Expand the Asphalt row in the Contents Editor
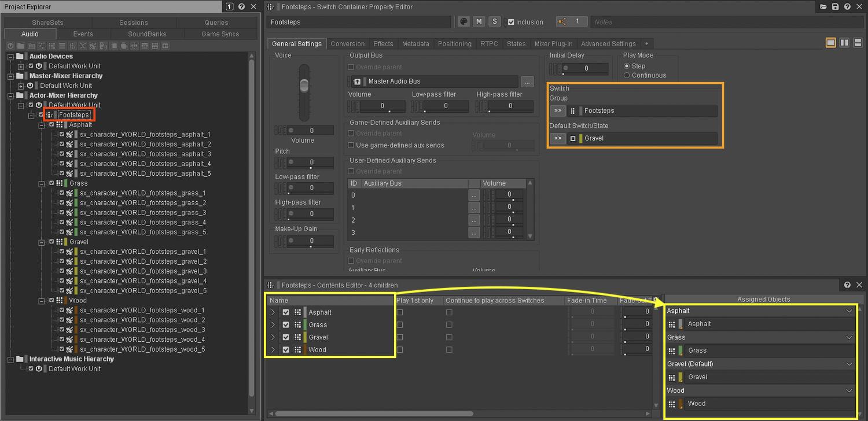The width and height of the screenshot is (868, 421). [x=271, y=312]
